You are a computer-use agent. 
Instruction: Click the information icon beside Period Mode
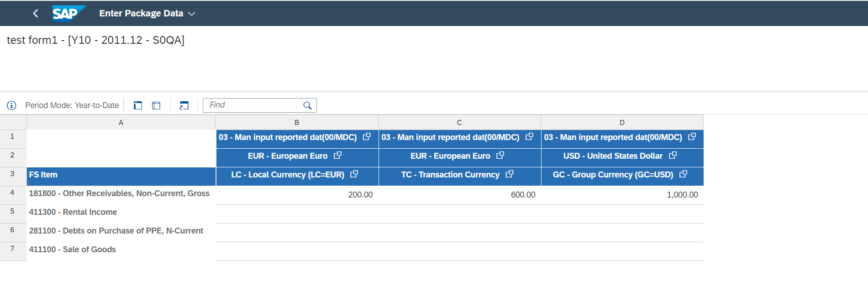[12, 105]
